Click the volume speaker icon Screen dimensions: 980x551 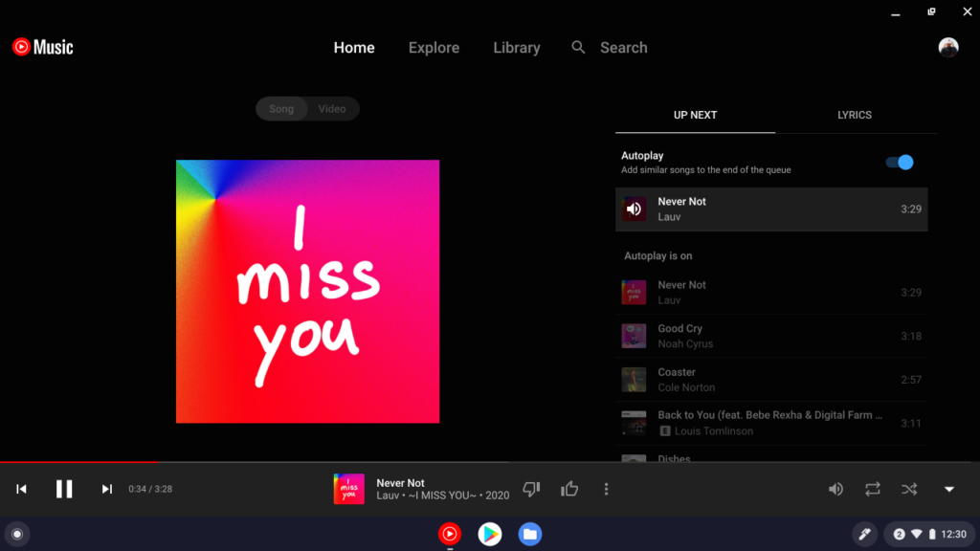(835, 489)
